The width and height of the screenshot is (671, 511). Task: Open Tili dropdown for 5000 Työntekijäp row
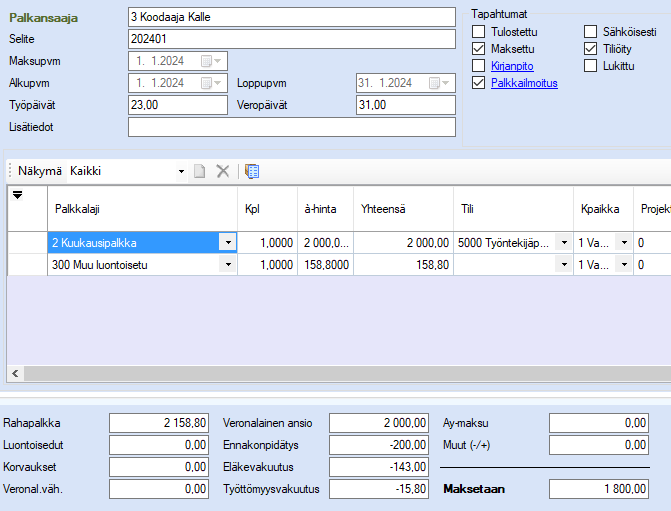564,242
